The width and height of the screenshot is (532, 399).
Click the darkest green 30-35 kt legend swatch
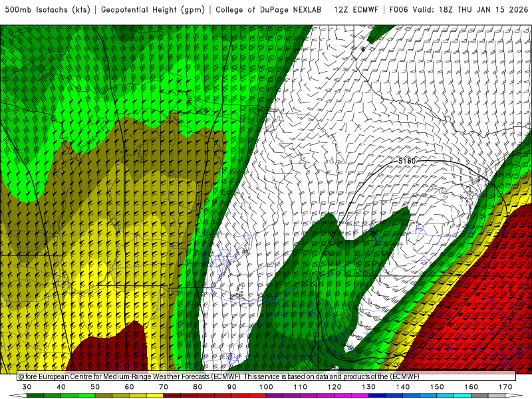pos(35,396)
